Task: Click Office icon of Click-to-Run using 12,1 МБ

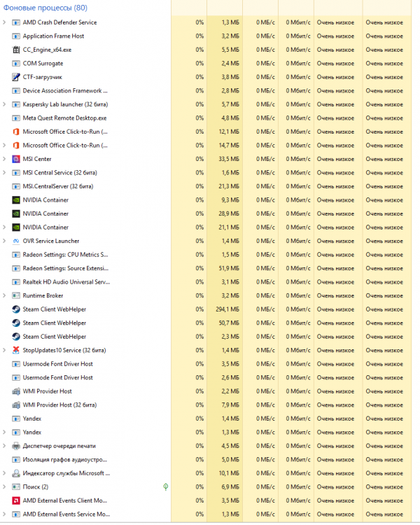Action: pos(15,132)
